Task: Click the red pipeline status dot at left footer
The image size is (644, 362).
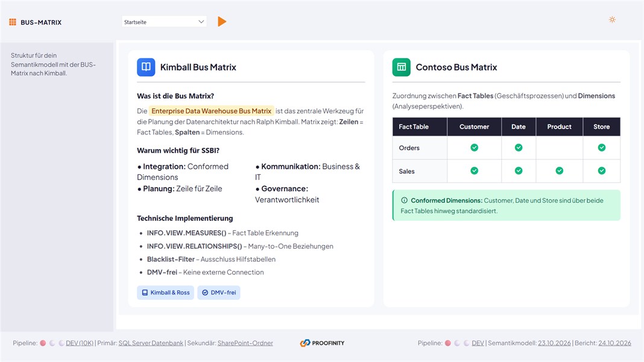Action: pyautogui.click(x=43, y=343)
